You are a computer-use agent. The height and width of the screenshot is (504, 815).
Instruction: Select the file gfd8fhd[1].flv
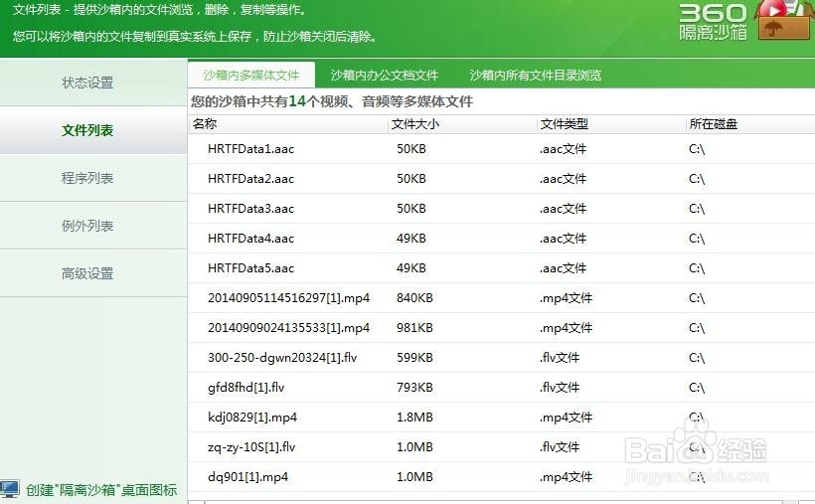coord(245,388)
